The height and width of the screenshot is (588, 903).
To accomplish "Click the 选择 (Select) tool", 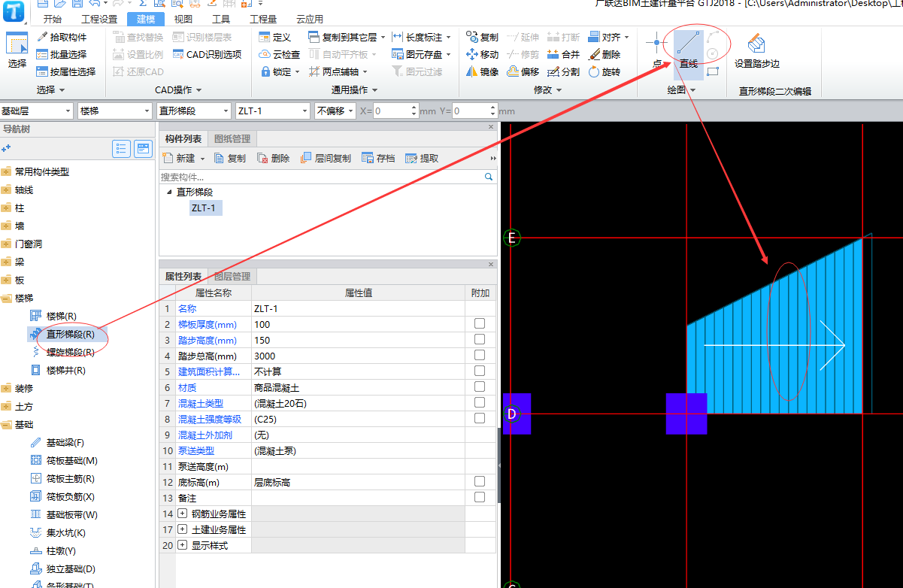I will 17,51.
